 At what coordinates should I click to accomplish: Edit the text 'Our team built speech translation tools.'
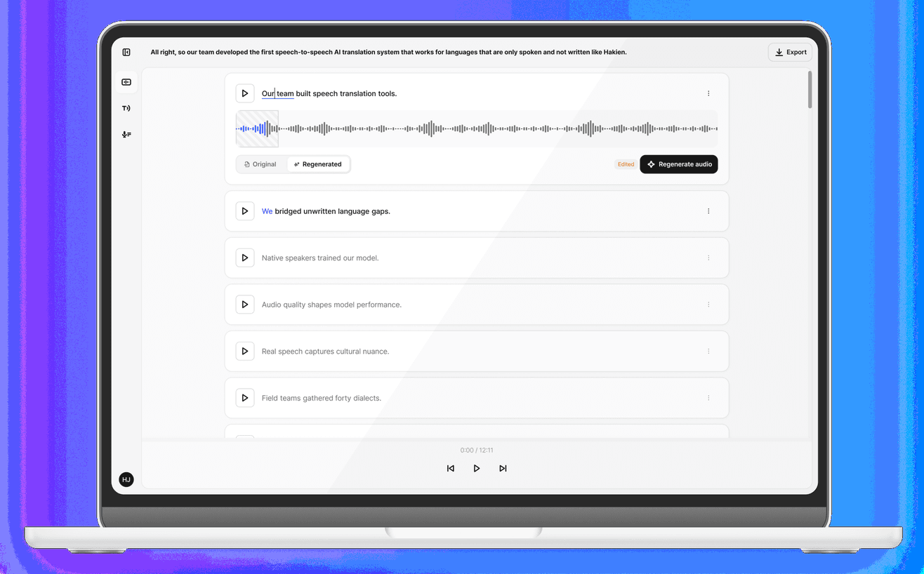tap(329, 93)
